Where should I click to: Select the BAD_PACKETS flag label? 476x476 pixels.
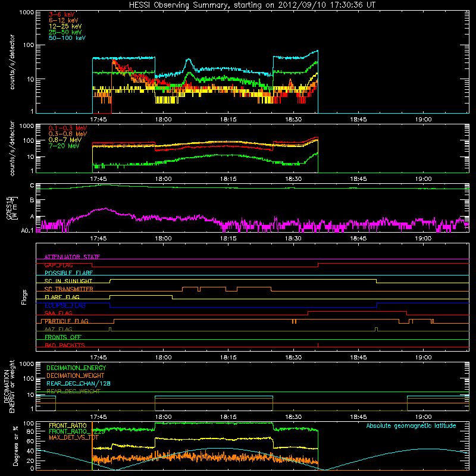65,345
